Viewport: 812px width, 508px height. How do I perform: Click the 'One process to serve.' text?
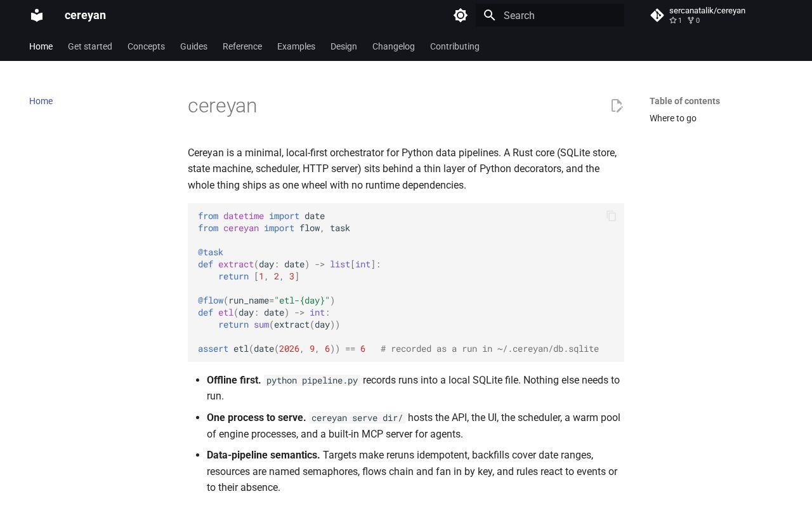point(256,417)
